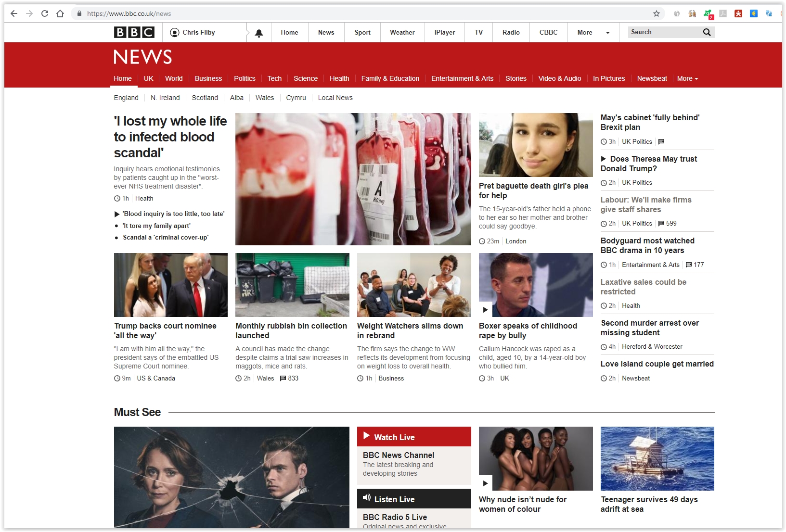This screenshot has height=532, width=786.
Task: Bookmark this page with the star icon
Action: click(657, 13)
